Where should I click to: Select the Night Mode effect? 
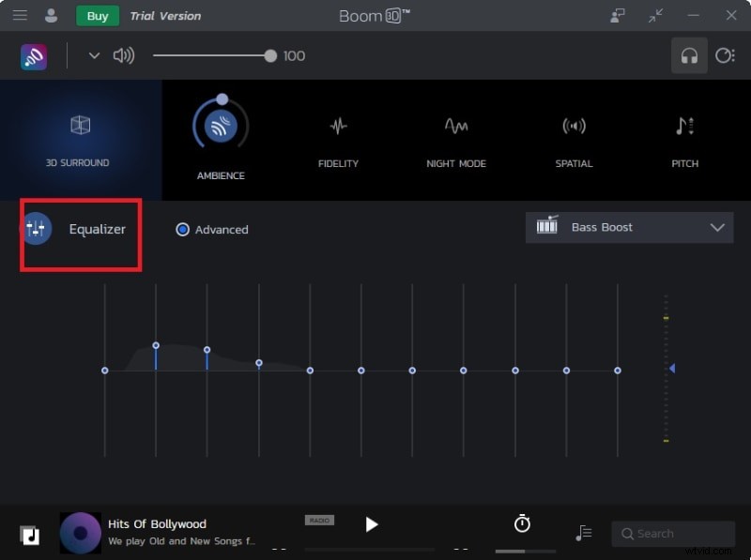[x=456, y=126]
